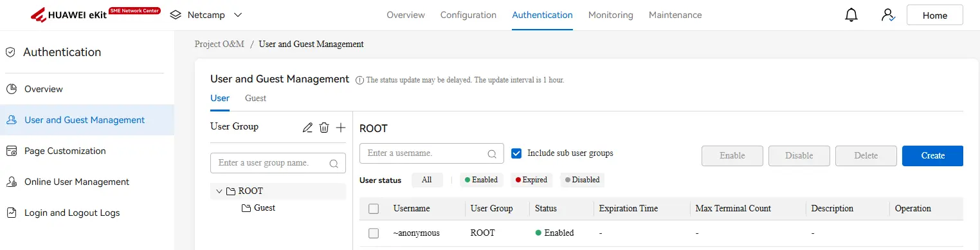
Task: Open the Netcamp project dropdown
Action: [238, 15]
